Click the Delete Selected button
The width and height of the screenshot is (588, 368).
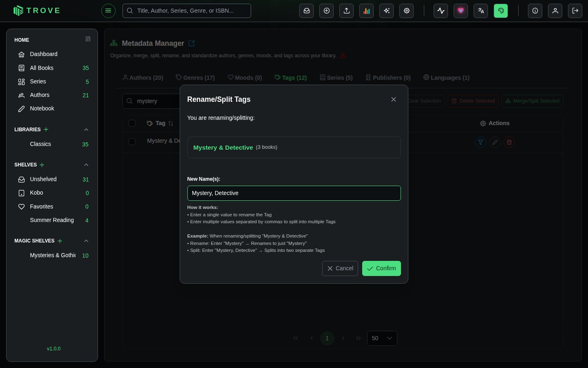pyautogui.click(x=473, y=101)
